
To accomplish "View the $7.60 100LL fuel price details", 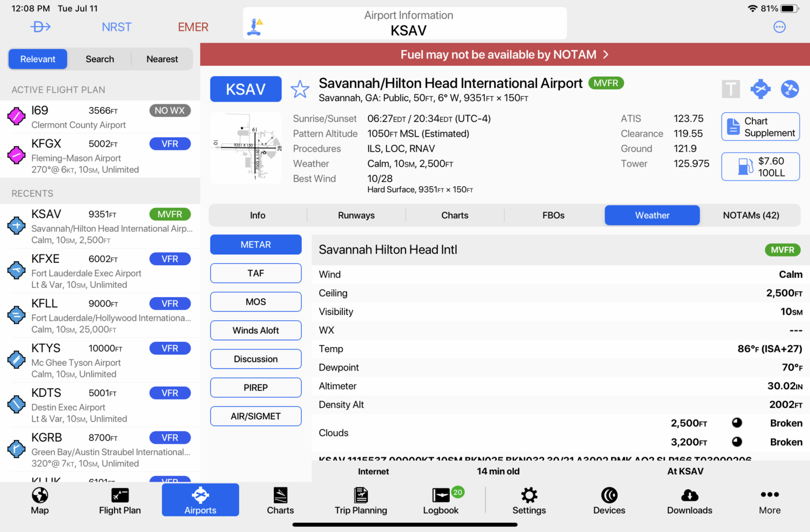I will [x=760, y=166].
